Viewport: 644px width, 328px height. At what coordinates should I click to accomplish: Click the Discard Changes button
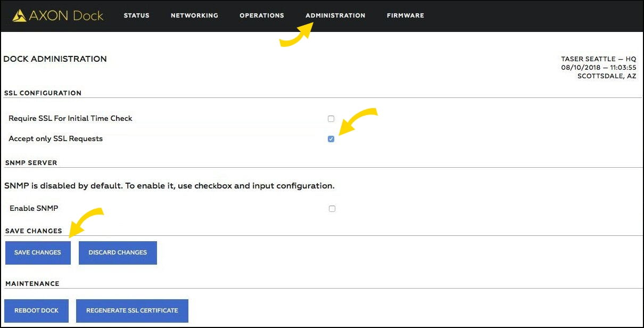[118, 252]
